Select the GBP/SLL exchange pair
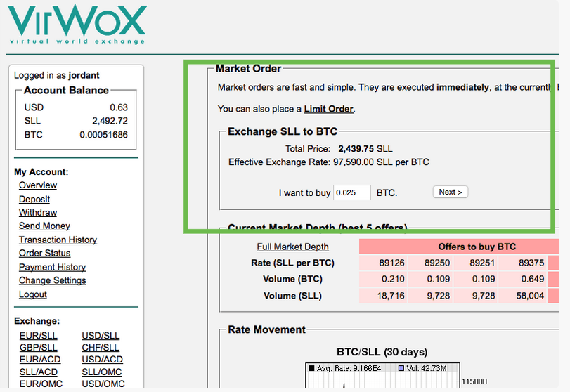This screenshot has height=392, width=570. [x=38, y=348]
